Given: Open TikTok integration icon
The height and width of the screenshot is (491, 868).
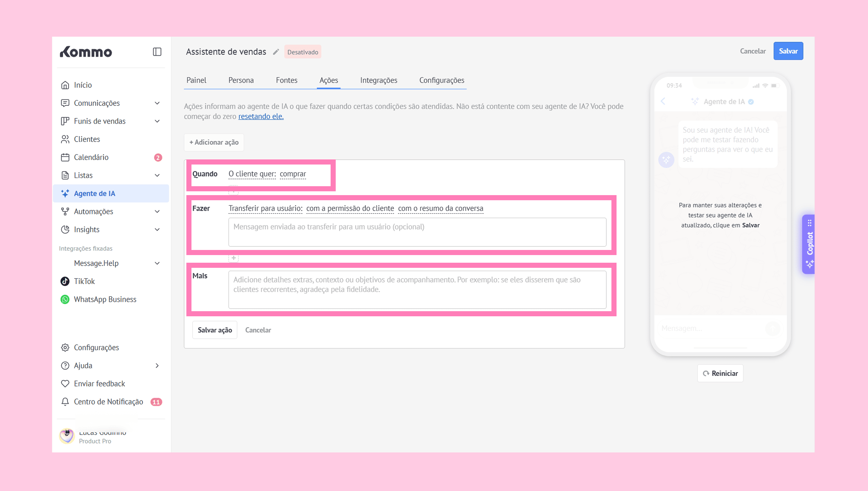Looking at the screenshot, I should click(x=65, y=281).
